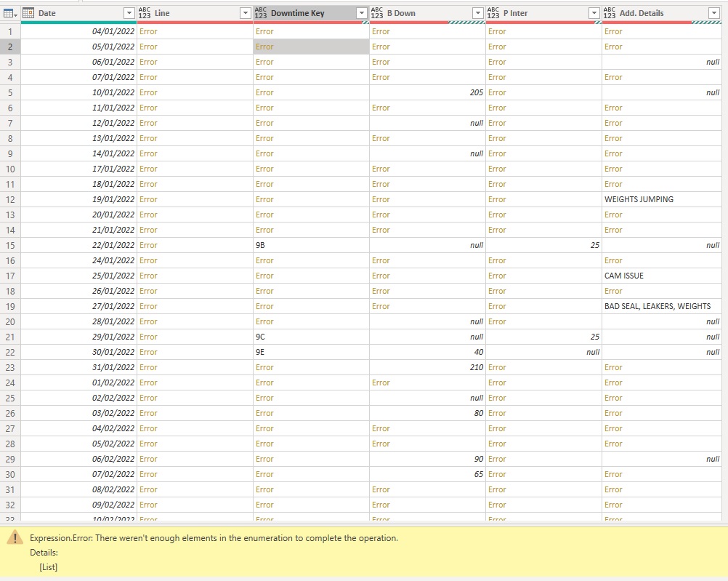Click the Date column data type icon
Viewport: 728px width, 581px height.
[28, 13]
